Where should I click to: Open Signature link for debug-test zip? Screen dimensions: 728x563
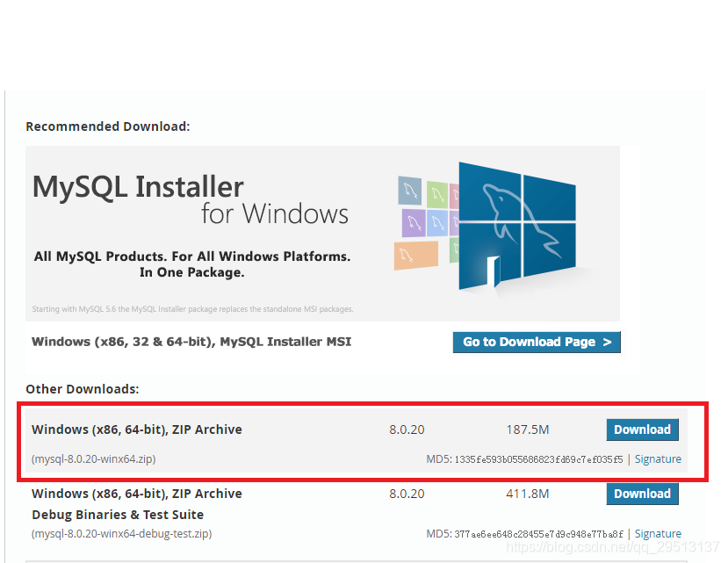click(658, 534)
